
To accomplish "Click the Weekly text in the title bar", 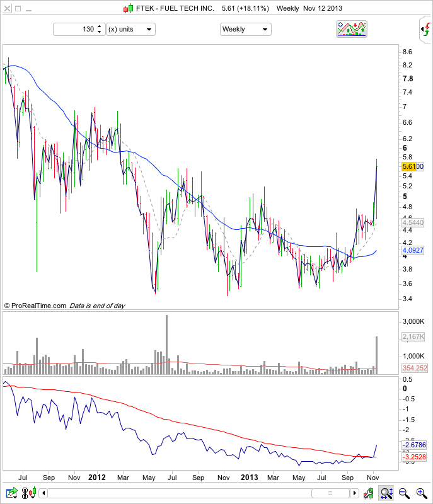I will 287,8.
